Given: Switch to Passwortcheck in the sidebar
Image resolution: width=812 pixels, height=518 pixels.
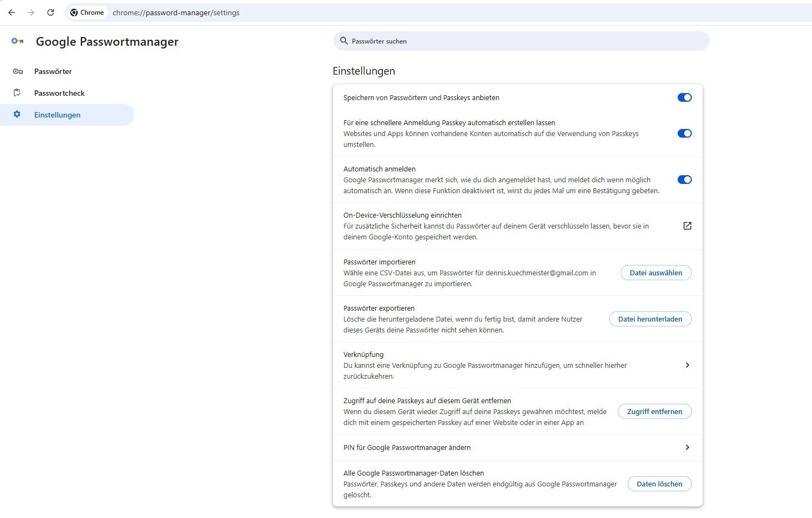Looking at the screenshot, I should pyautogui.click(x=59, y=93).
